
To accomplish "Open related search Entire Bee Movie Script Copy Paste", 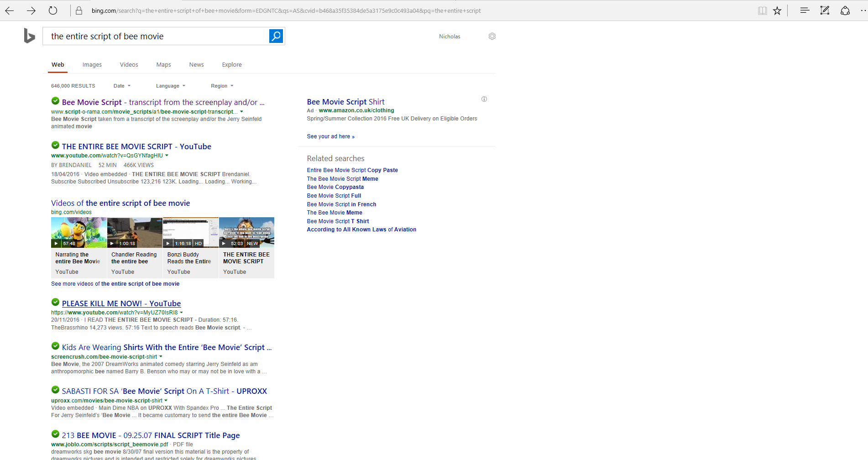I will pos(352,170).
